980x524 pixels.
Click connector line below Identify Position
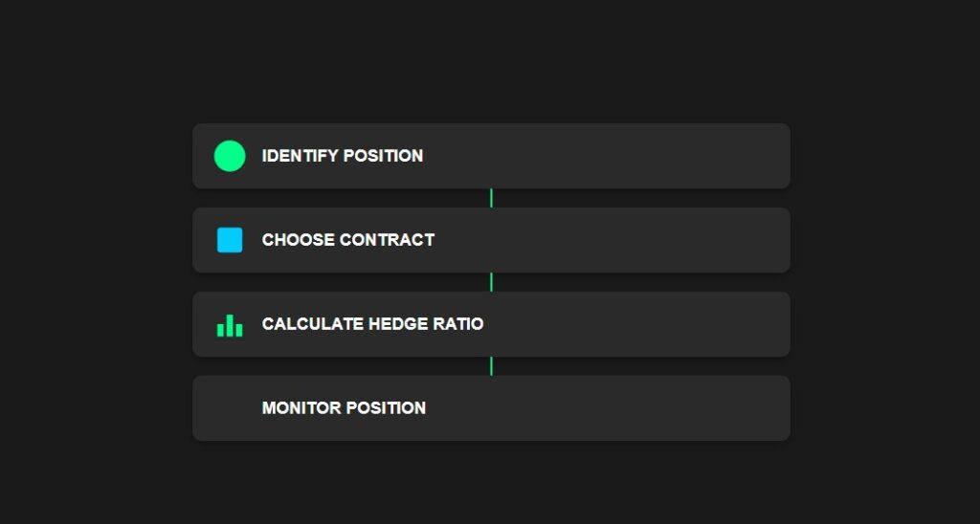tap(491, 198)
